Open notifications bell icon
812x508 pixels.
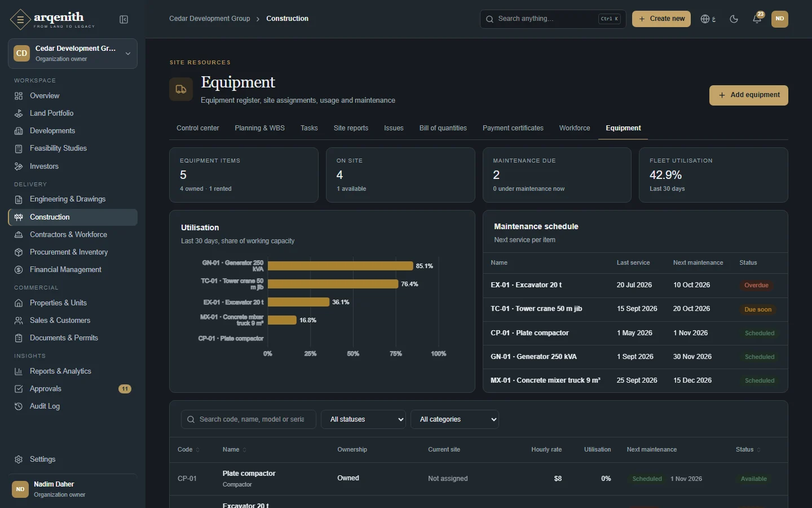[x=757, y=19]
